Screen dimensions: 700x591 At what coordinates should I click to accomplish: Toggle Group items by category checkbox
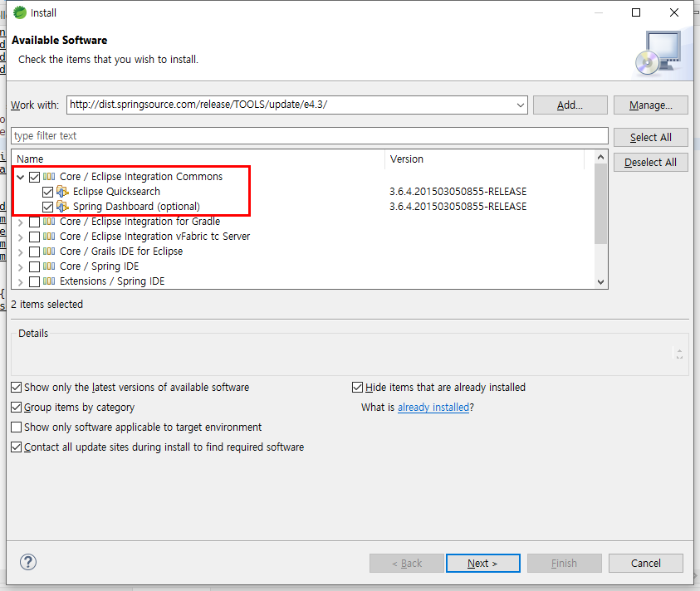(16, 407)
